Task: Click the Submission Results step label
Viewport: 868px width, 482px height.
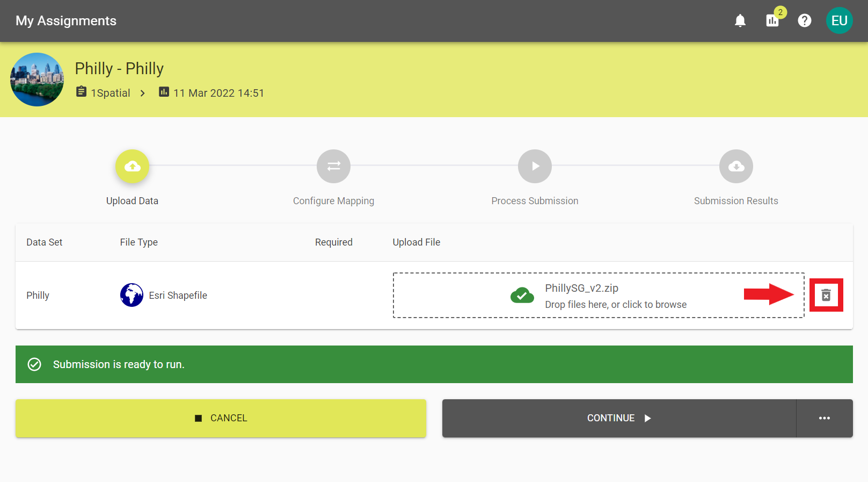Action: (736, 201)
